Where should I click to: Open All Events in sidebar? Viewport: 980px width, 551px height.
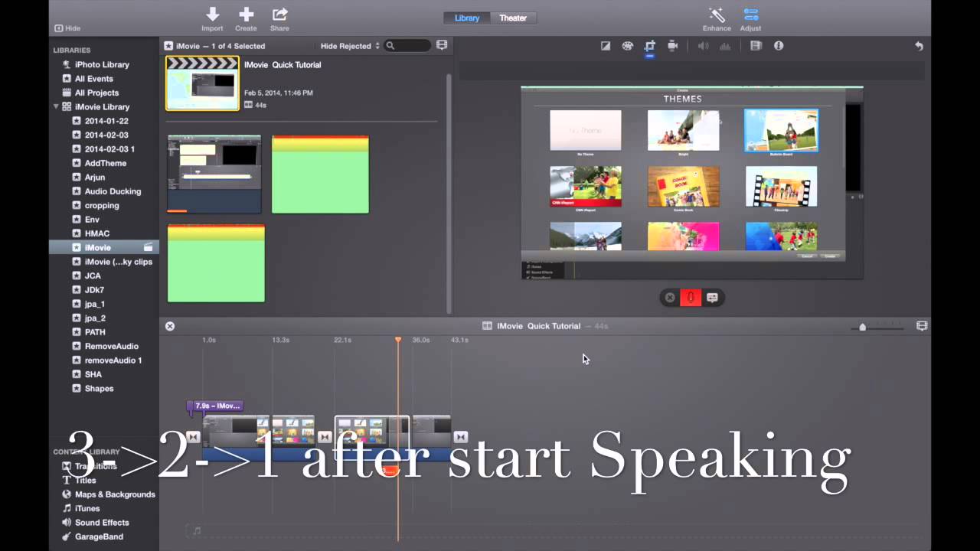click(93, 79)
